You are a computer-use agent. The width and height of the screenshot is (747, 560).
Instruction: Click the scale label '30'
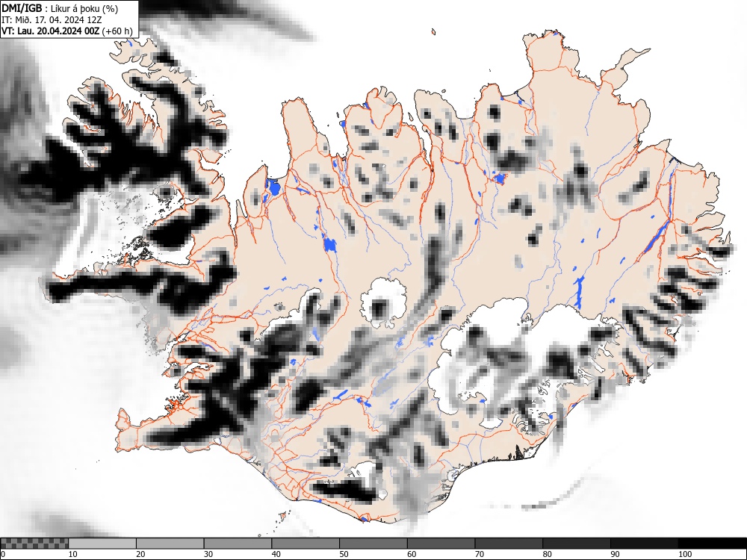208,554
